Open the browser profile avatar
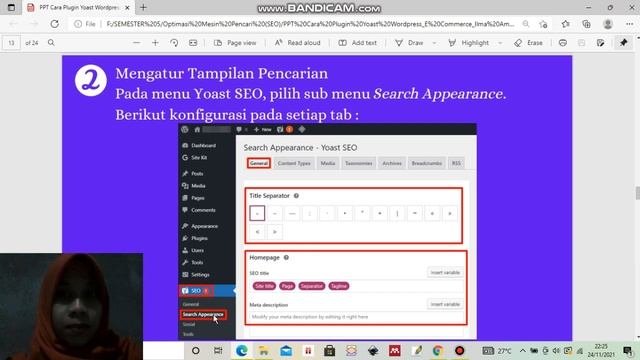Screen dimensions: 640x360 tap(608, 24)
